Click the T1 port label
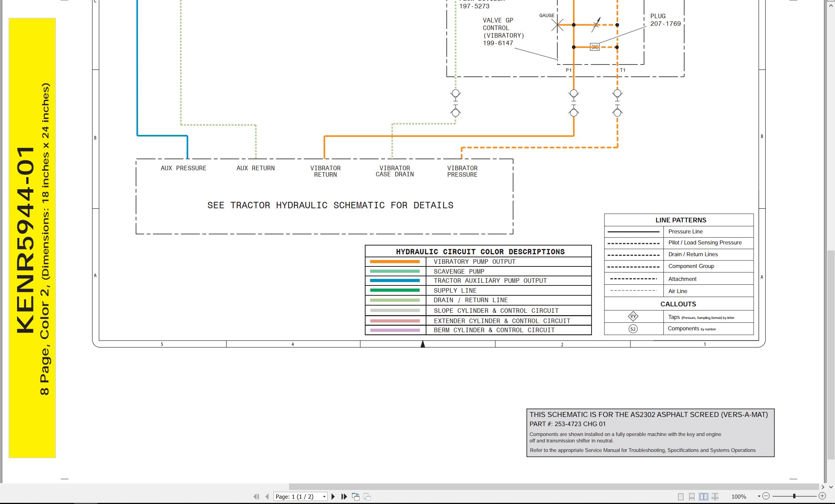 tap(622, 70)
